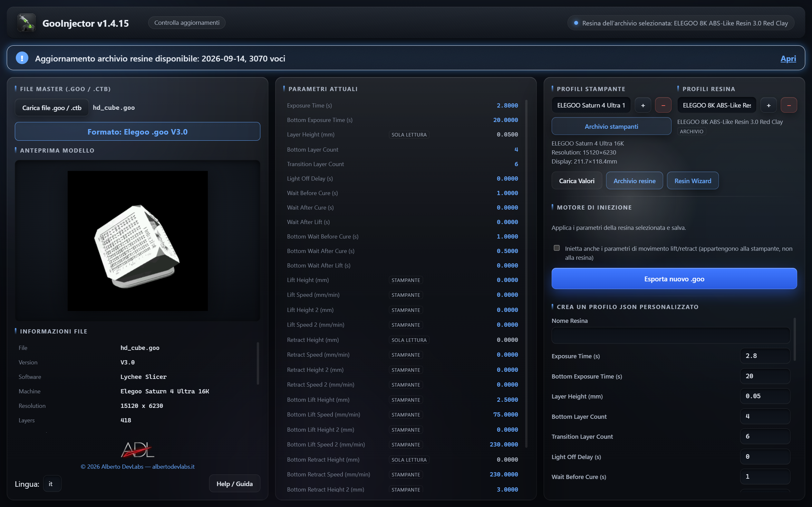Image resolution: width=812 pixels, height=507 pixels.
Task: Click the Nome Resina input field
Action: tap(671, 336)
